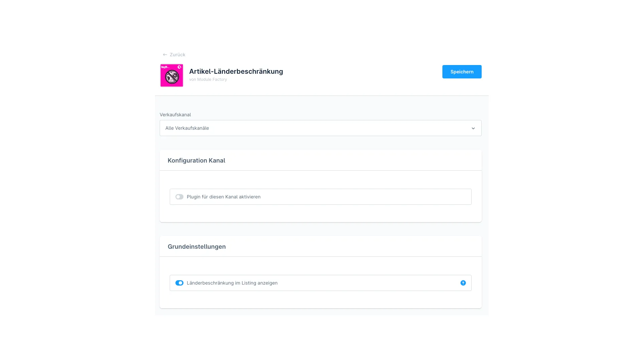Click the pink Artikel-Länderbeschränkung plugin logo
Screen dimensions: 644x362
pyautogui.click(x=172, y=75)
